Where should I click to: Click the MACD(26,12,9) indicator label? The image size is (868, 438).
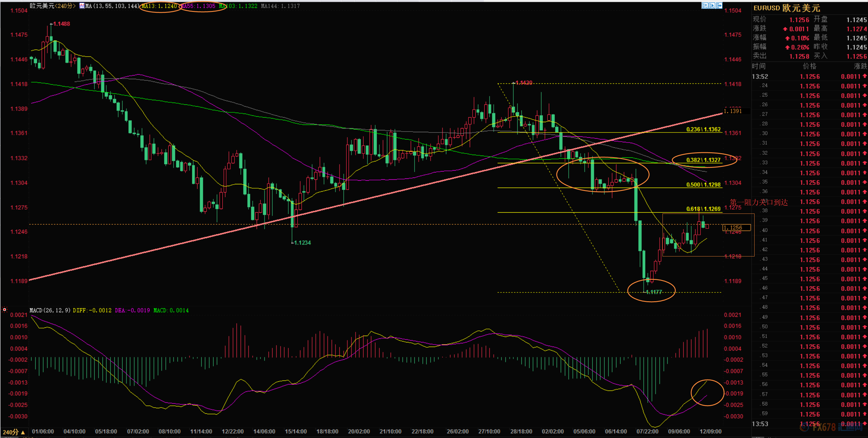tap(50, 310)
